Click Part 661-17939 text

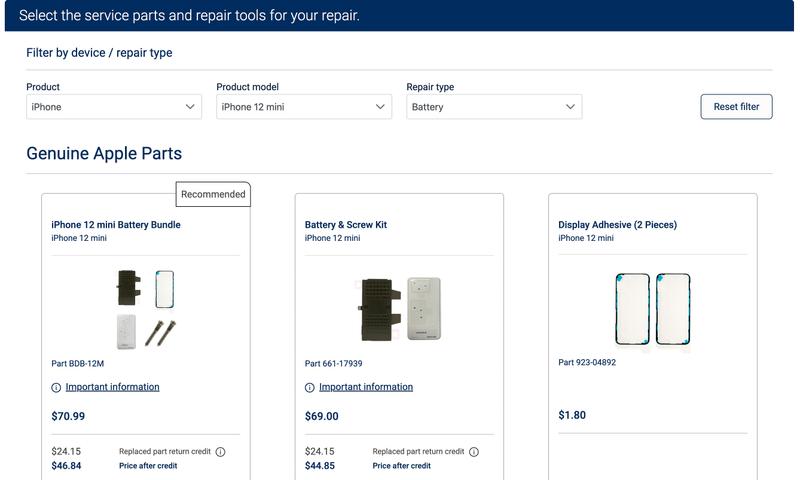click(334, 364)
